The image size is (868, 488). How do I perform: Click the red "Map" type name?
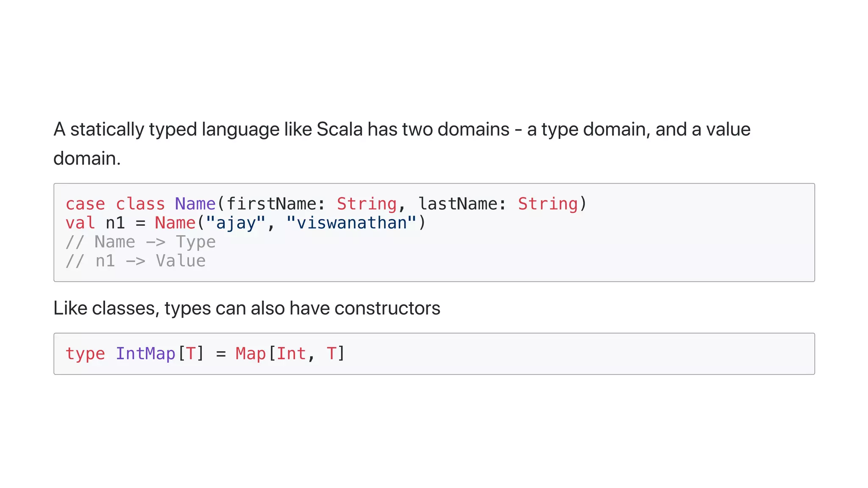[250, 354]
